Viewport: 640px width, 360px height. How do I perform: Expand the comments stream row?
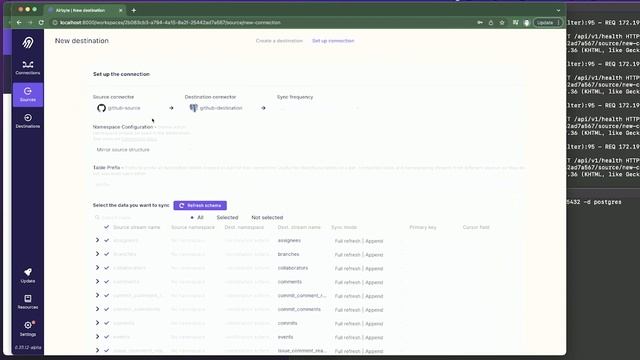tap(97, 282)
